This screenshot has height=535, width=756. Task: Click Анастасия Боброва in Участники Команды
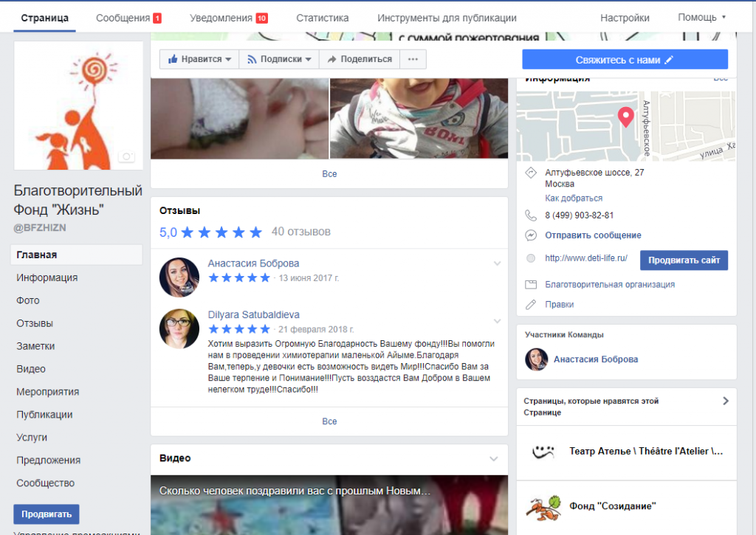point(596,359)
